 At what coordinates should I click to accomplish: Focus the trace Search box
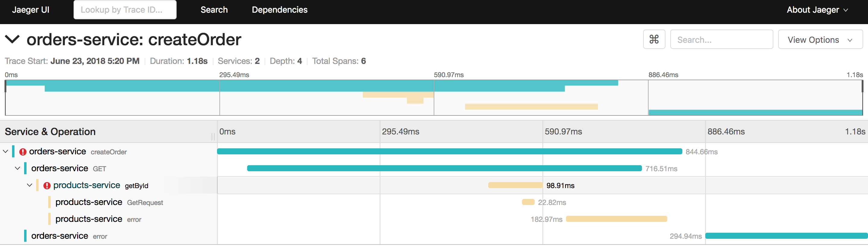(x=722, y=39)
